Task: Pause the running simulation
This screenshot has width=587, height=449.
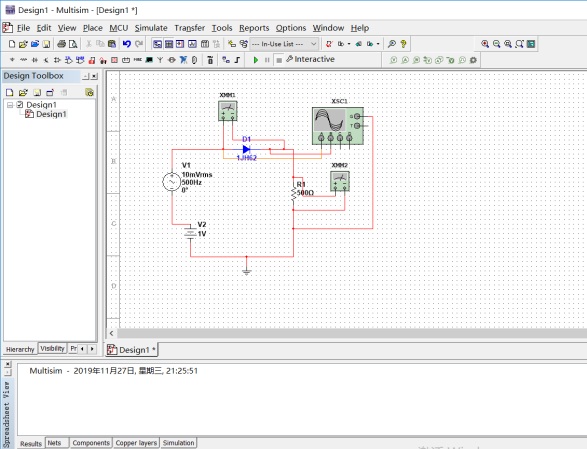Action: (267, 60)
